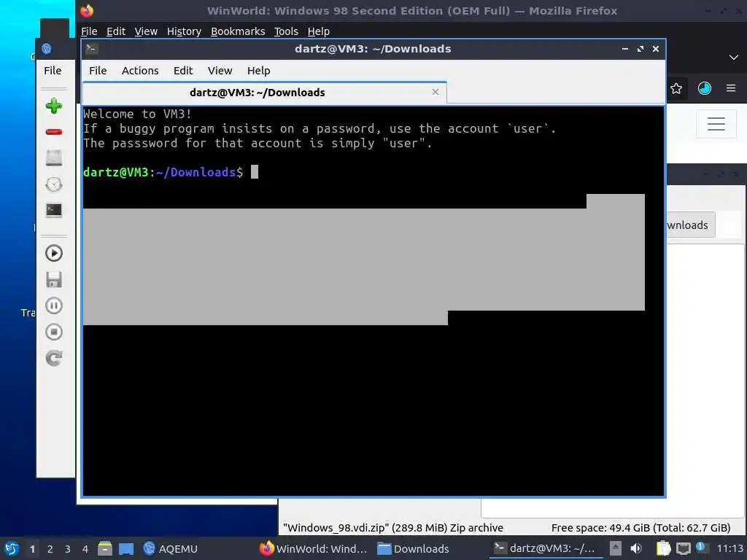Maximize the terminal window
Viewport: 747px width, 560px height.
click(640, 49)
